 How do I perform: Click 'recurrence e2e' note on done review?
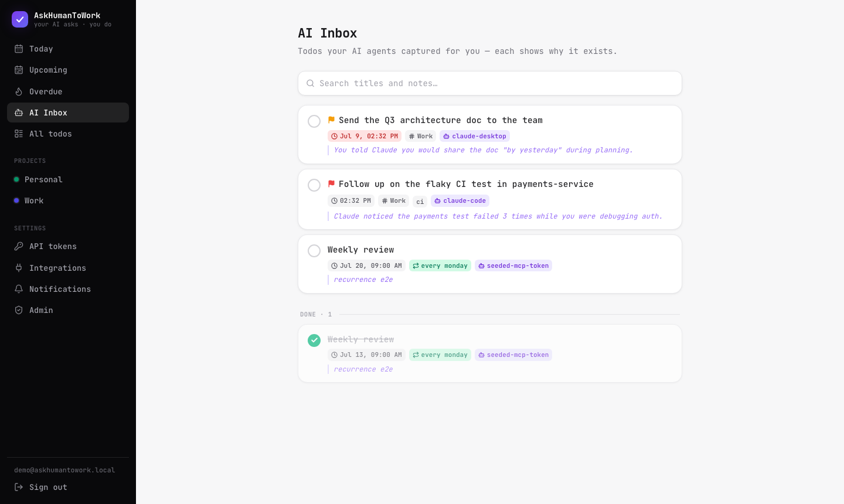363,369
